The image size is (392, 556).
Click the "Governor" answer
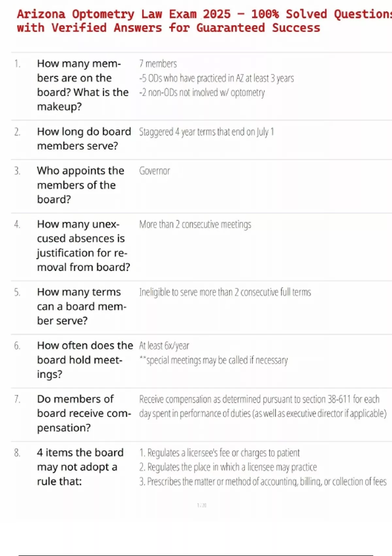[155, 171]
